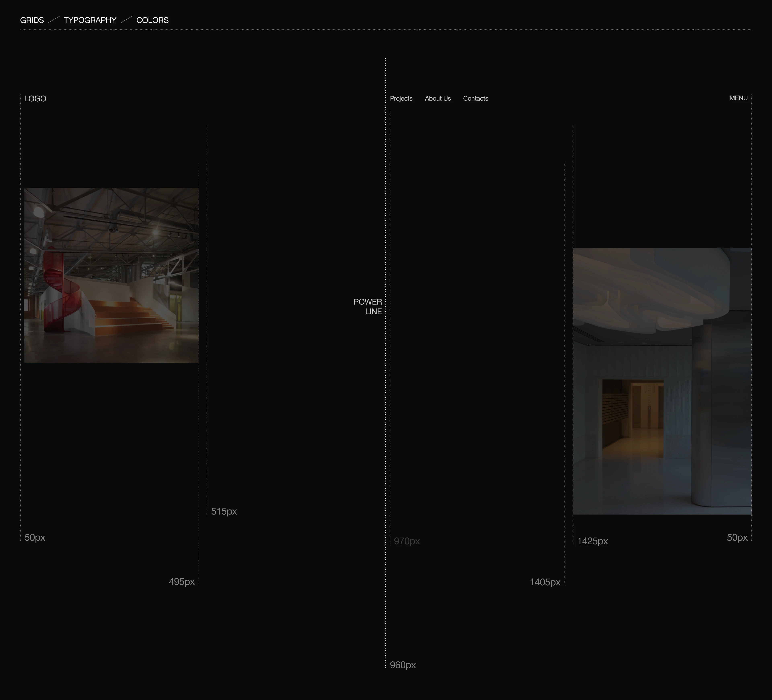
Task: Visit the About Us page link
Action: point(438,99)
